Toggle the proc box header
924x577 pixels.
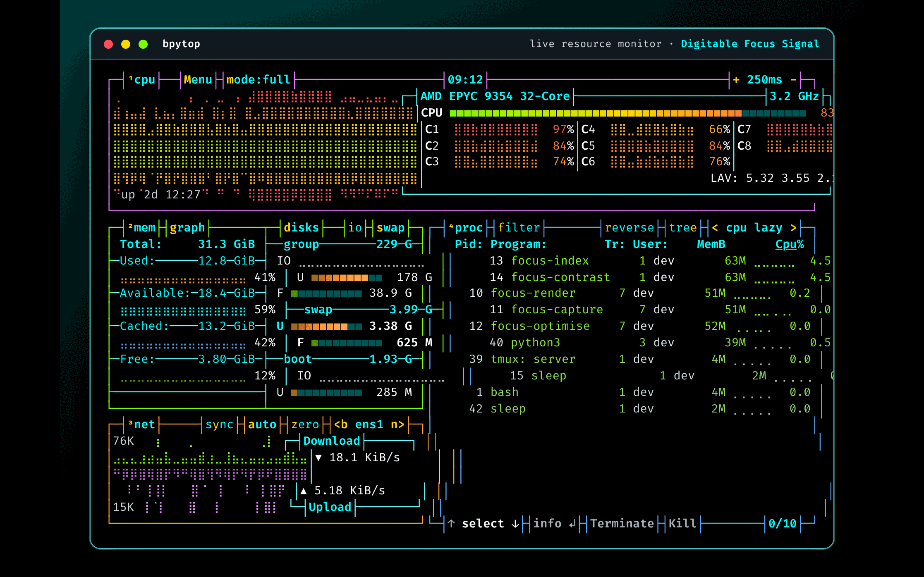coord(466,227)
